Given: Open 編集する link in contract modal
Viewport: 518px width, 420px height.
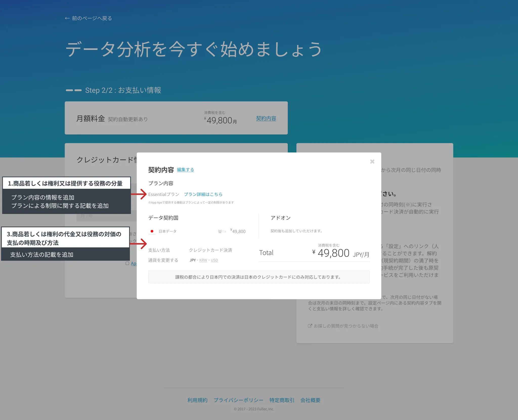Looking at the screenshot, I should pyautogui.click(x=185, y=170).
